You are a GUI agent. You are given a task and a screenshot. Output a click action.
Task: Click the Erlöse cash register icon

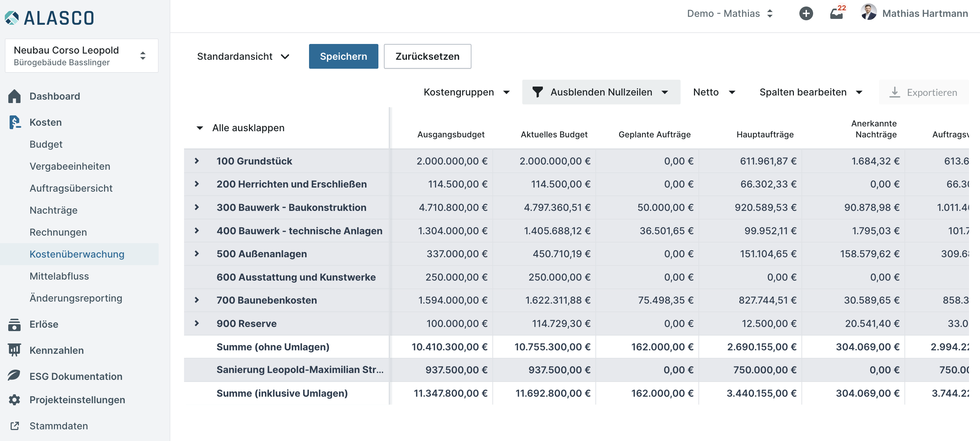14,325
